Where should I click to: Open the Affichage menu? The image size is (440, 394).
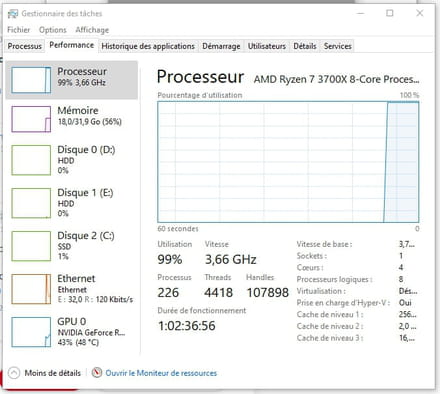pos(92,30)
